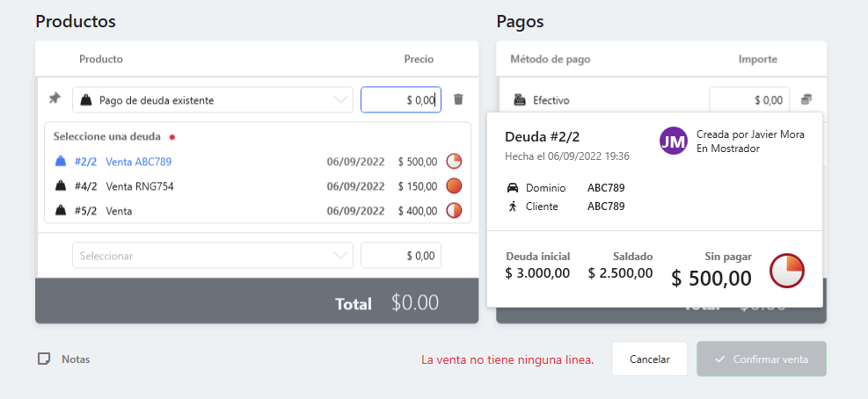Click the Precio column header
This screenshot has width=868, height=399.
pos(419,59)
